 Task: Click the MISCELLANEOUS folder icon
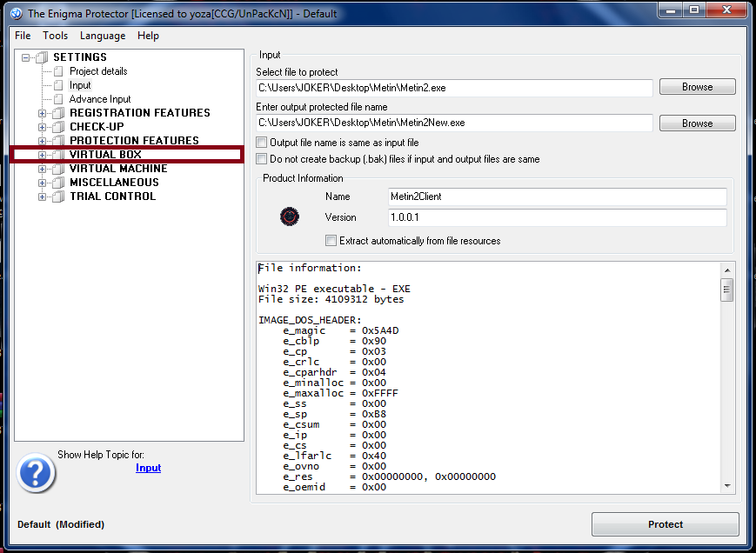(58, 183)
